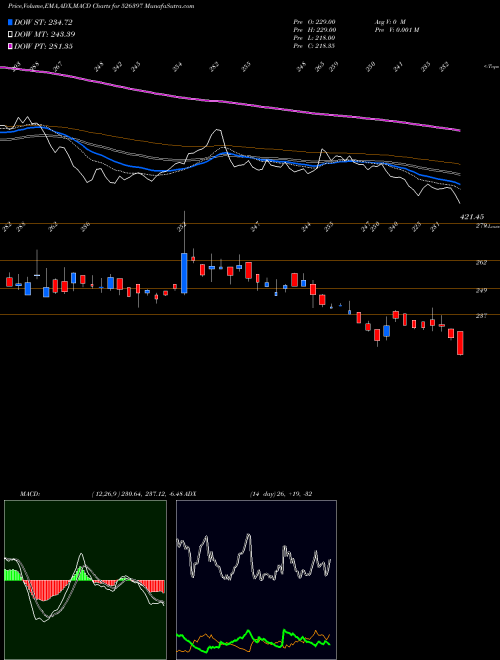Open the MACD histogram chart panel
500x660 pixels.
(x=85, y=580)
